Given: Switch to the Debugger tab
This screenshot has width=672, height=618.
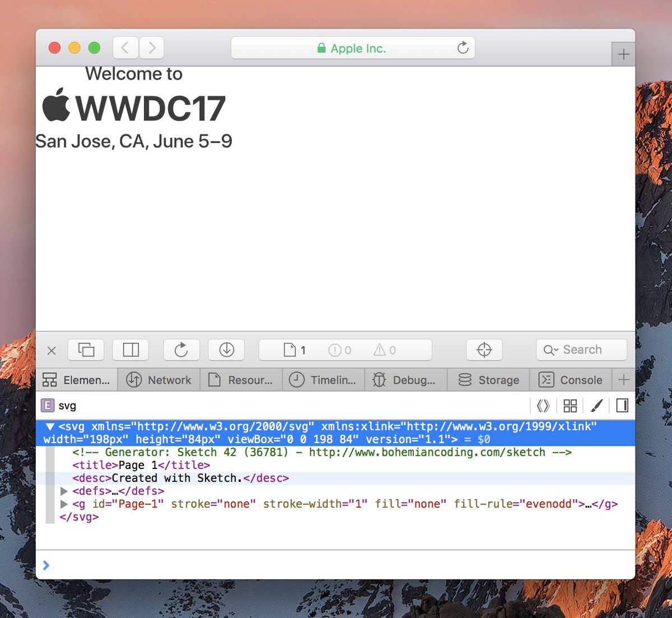Looking at the screenshot, I should coord(406,380).
